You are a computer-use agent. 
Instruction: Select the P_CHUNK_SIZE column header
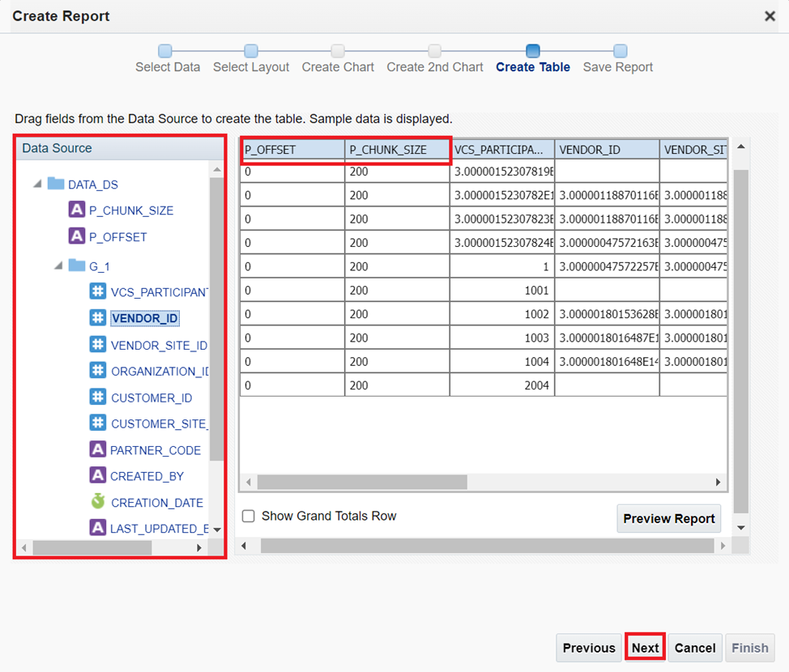point(397,150)
